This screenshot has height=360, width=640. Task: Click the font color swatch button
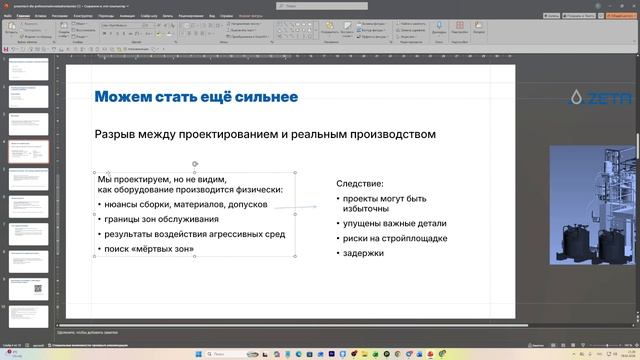pyautogui.click(x=170, y=34)
